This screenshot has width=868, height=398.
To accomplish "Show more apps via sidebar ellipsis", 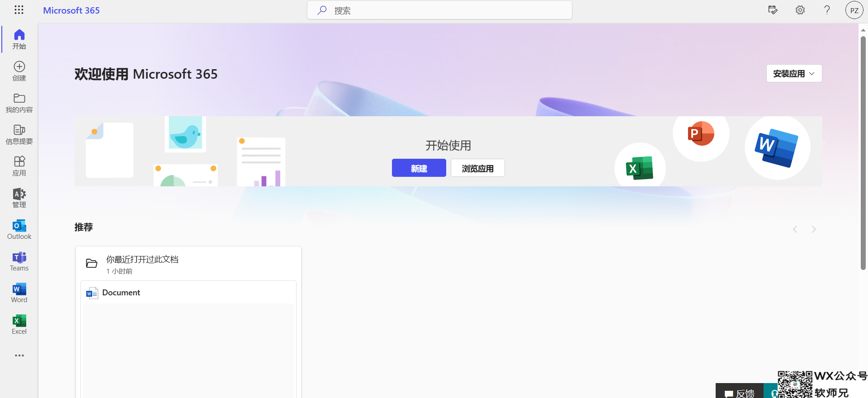I will point(19,355).
